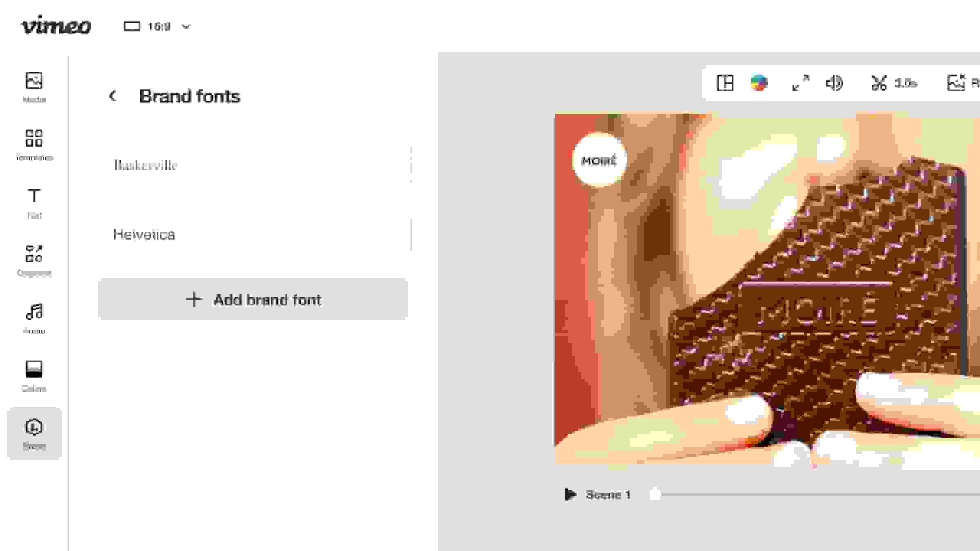
Task: Play Scene 1 preview
Action: (570, 494)
